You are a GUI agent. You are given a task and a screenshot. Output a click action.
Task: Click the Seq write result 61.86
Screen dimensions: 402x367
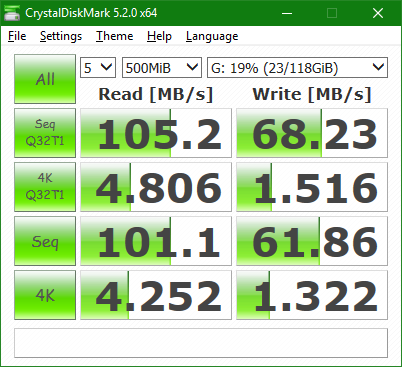pyautogui.click(x=312, y=241)
